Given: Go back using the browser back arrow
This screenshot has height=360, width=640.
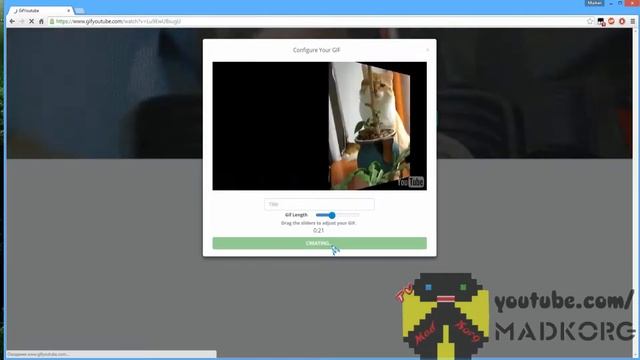Looking at the screenshot, I should (12, 21).
